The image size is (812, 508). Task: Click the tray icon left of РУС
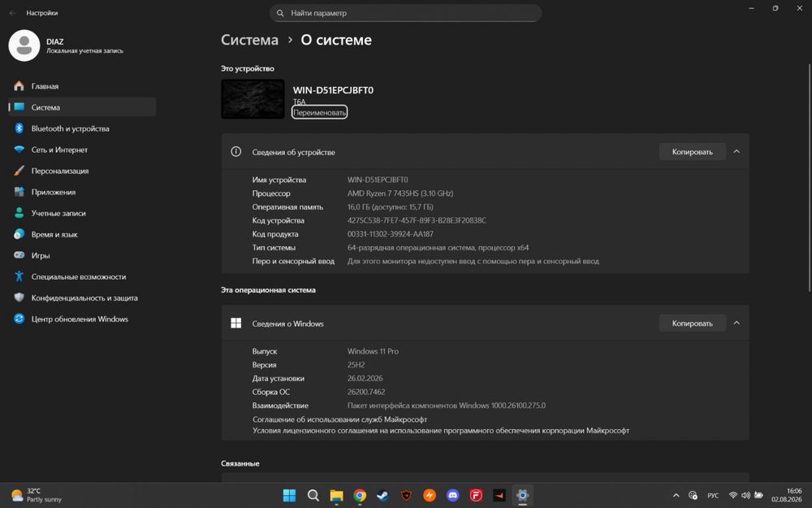coord(693,496)
